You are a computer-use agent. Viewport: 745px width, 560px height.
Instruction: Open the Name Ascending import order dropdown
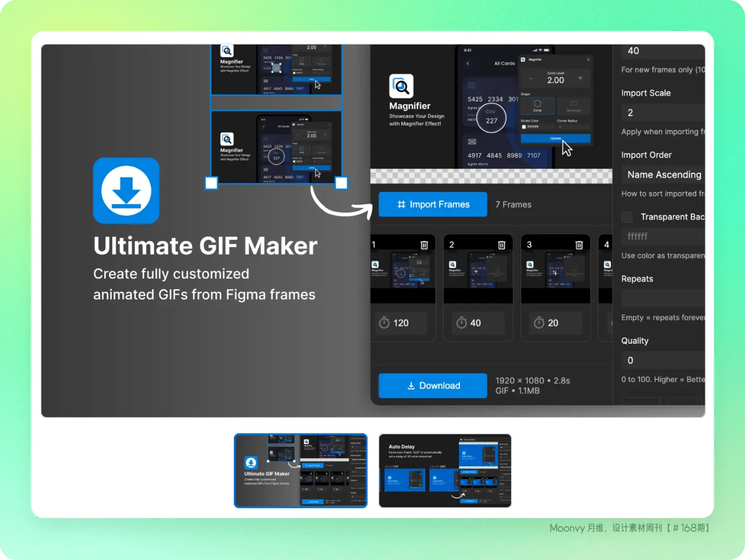tap(664, 175)
